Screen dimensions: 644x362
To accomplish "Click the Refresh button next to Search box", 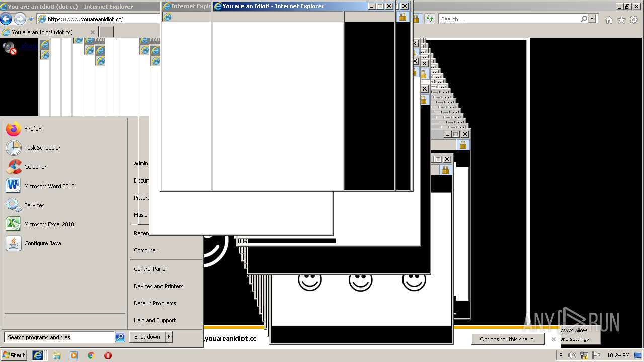I will (x=429, y=19).
